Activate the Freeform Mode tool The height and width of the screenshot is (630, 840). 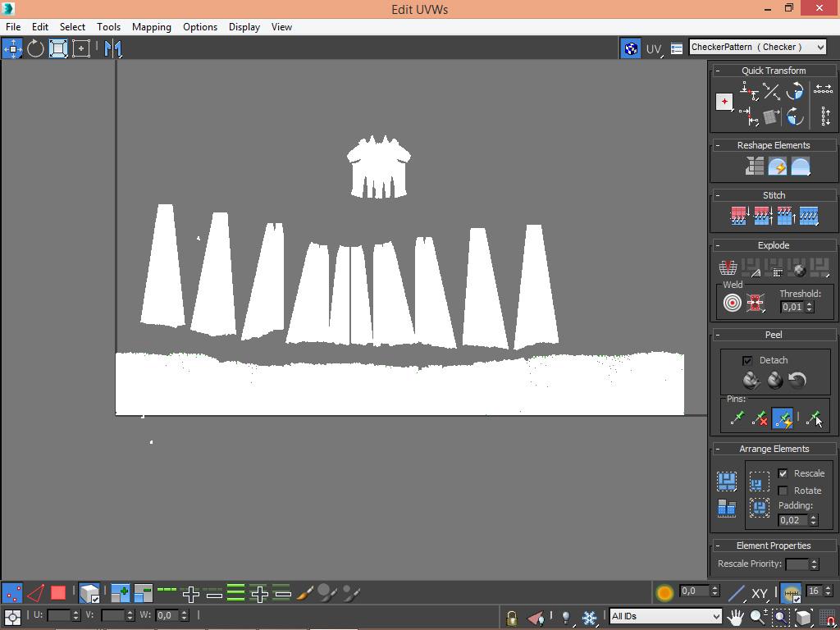81,48
